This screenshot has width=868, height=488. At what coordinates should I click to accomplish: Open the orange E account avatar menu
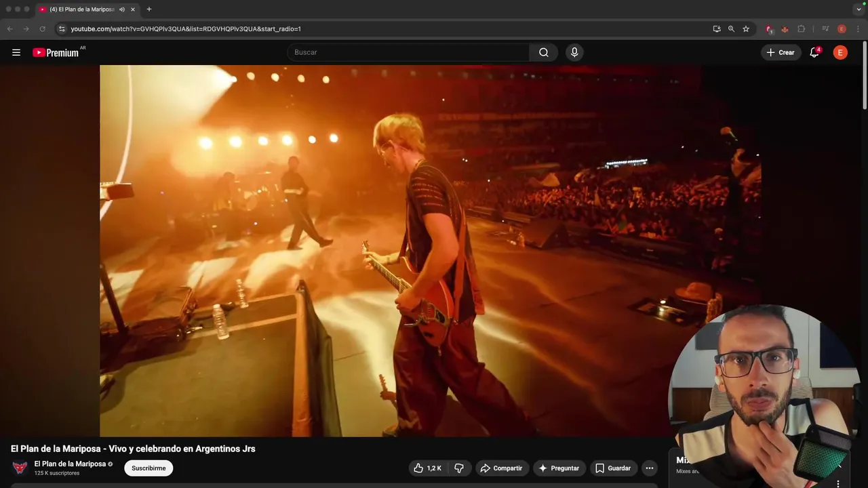840,52
